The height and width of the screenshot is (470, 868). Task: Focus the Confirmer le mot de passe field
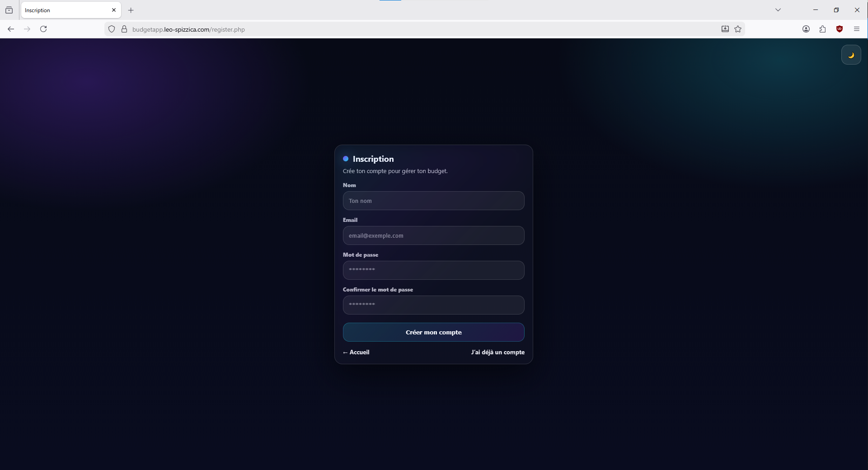433,305
